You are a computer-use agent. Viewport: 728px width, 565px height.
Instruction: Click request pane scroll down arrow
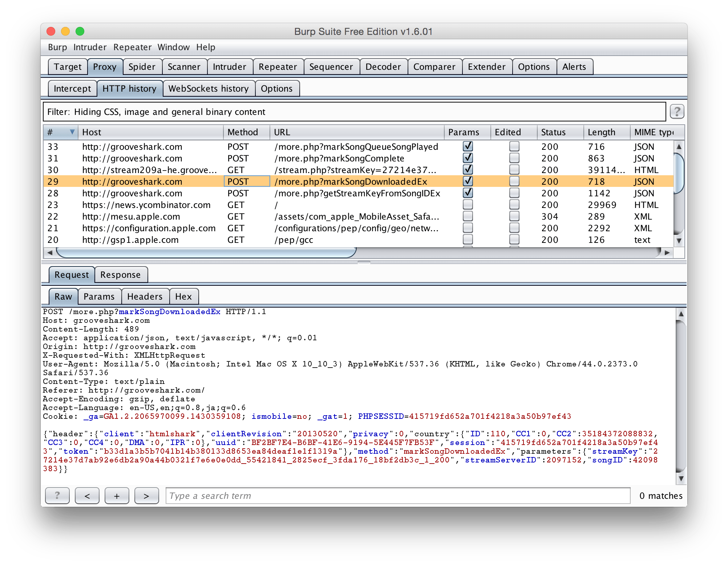click(681, 478)
